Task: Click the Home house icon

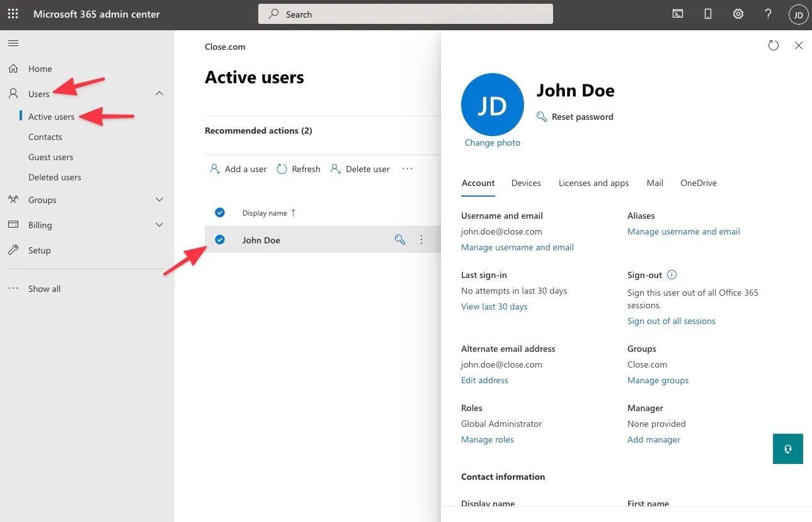Action: coord(13,68)
